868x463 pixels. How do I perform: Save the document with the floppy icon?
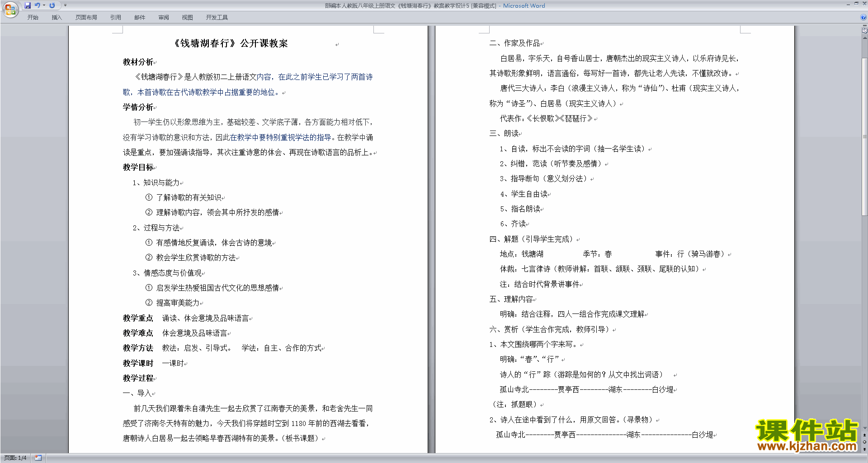click(28, 5)
